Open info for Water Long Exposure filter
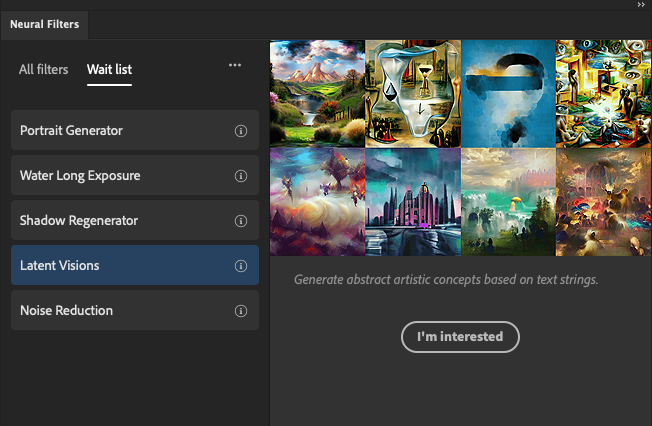Image resolution: width=652 pixels, height=426 pixels. [241, 176]
